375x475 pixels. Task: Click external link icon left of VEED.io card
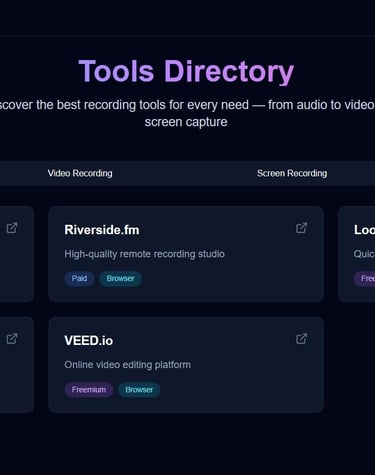click(12, 339)
